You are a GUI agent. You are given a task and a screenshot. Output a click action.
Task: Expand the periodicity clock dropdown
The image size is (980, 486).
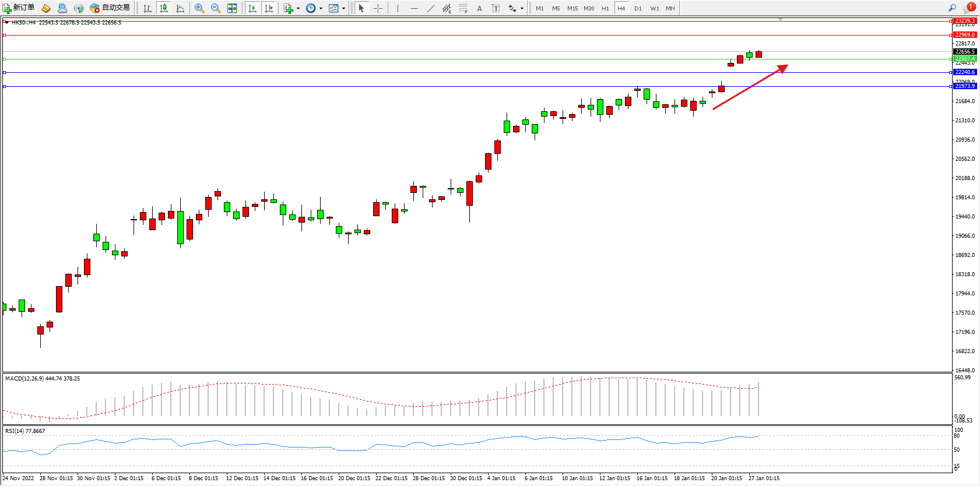coord(321,8)
